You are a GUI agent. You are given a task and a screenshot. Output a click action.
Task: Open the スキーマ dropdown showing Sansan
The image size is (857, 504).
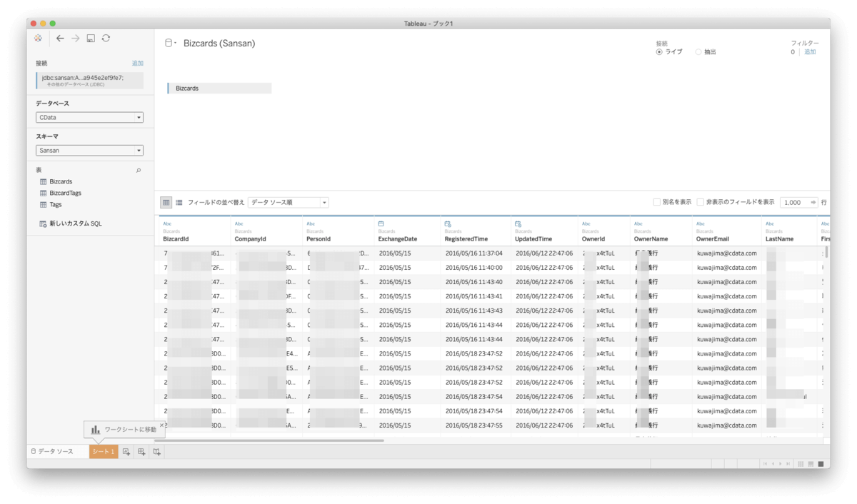(x=89, y=151)
